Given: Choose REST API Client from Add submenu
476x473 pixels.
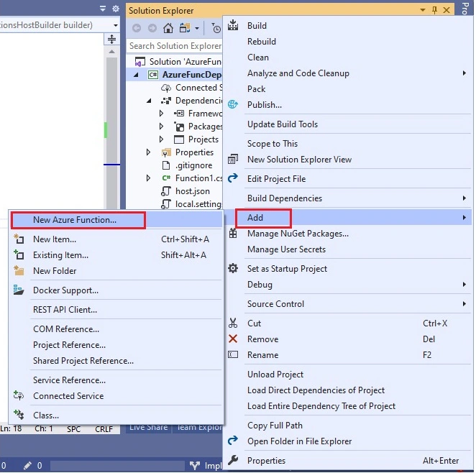Looking at the screenshot, I should [65, 310].
